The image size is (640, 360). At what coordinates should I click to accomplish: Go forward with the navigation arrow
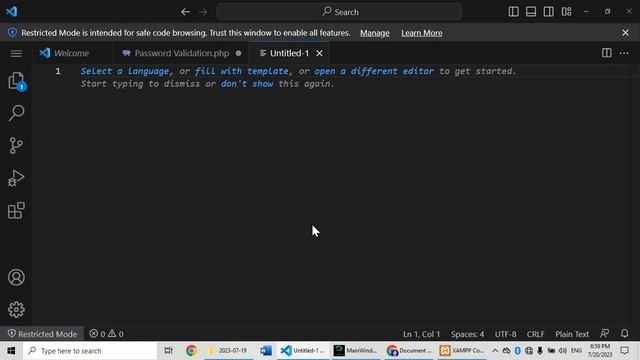point(203,12)
